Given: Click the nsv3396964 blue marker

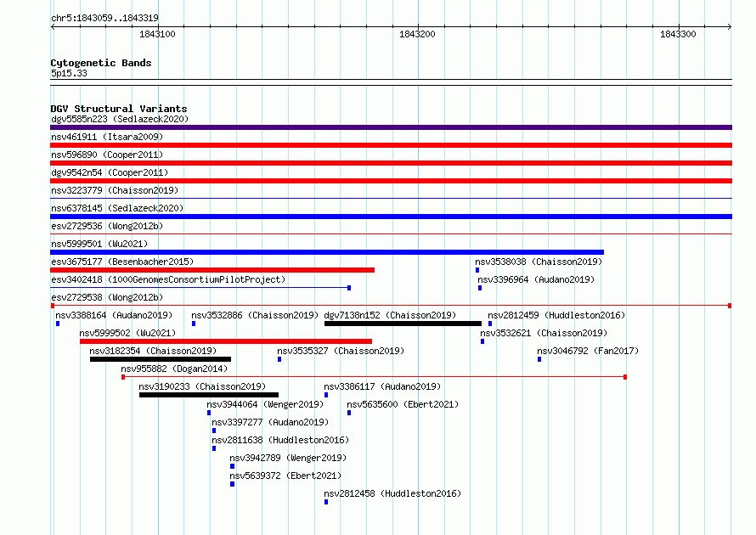Looking at the screenshot, I should tap(480, 288).
